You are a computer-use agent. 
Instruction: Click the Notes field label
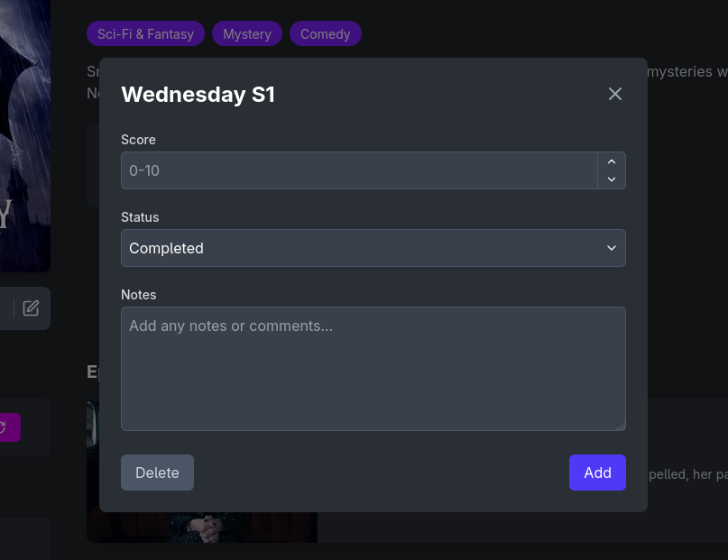pos(139,295)
